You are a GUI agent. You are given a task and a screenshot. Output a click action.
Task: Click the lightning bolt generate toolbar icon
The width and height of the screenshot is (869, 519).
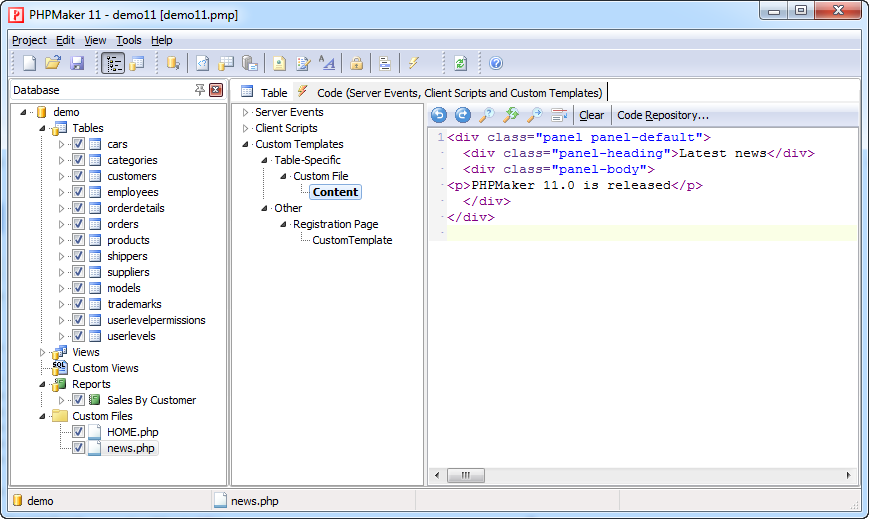(x=413, y=63)
